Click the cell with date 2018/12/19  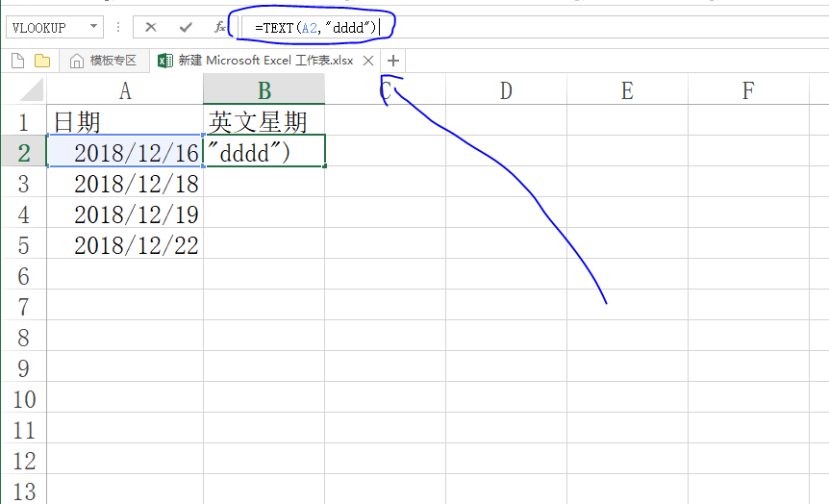coord(125,214)
